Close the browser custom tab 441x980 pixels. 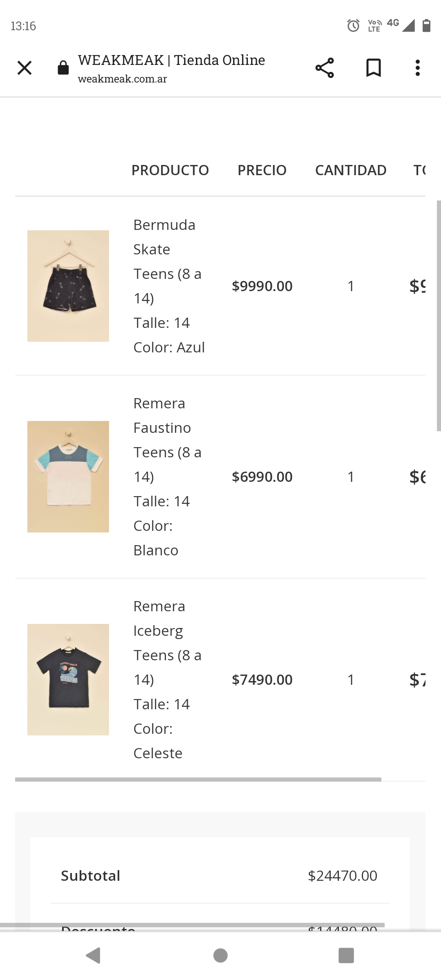point(24,68)
